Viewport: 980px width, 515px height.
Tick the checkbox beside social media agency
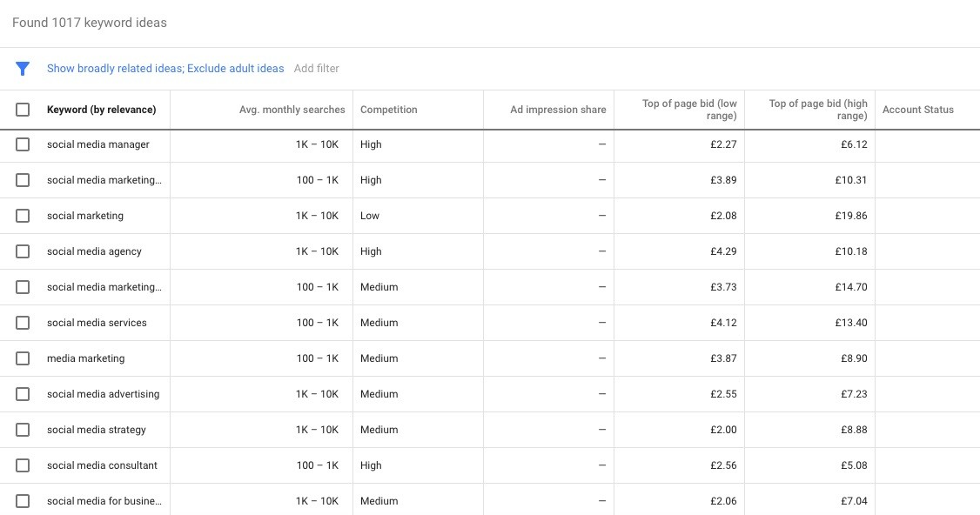23,251
